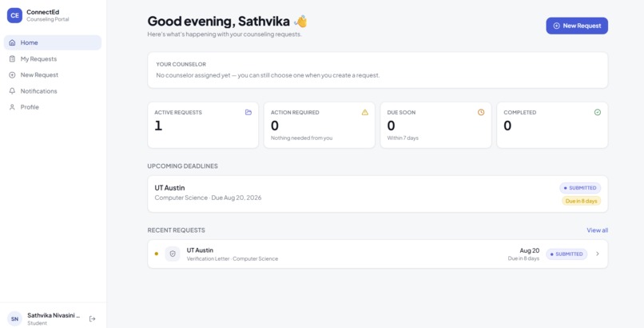Click the sidebar New Request plus-circle icon
This screenshot has width=644, height=328.
(12, 75)
